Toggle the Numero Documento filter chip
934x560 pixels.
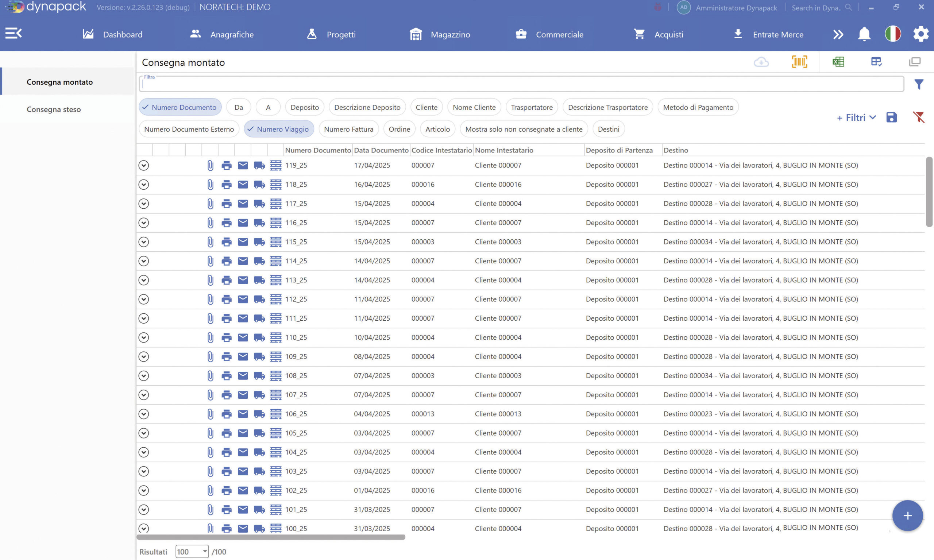(180, 107)
